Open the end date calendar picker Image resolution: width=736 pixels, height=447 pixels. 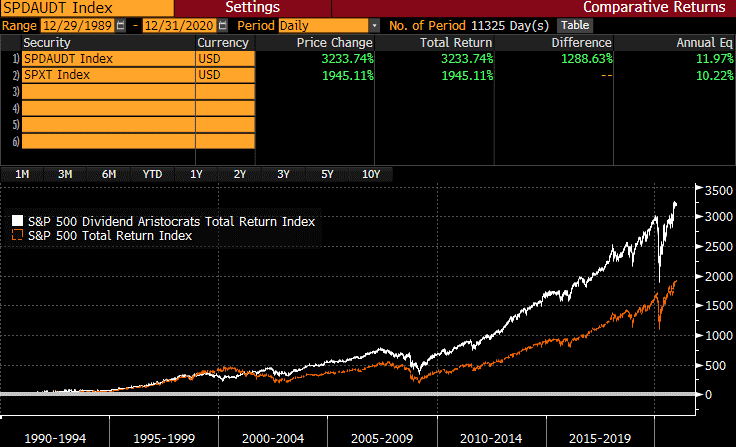[x=223, y=25]
